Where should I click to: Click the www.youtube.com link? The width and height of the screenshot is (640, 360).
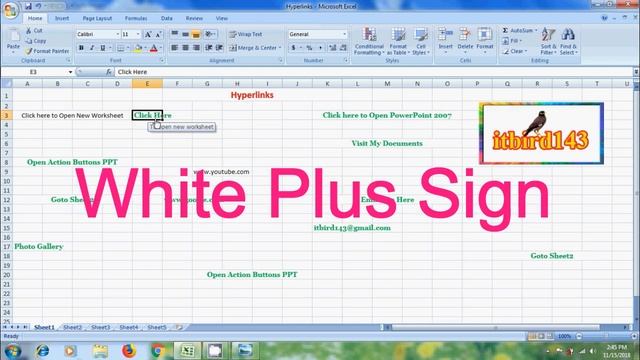pyautogui.click(x=221, y=172)
